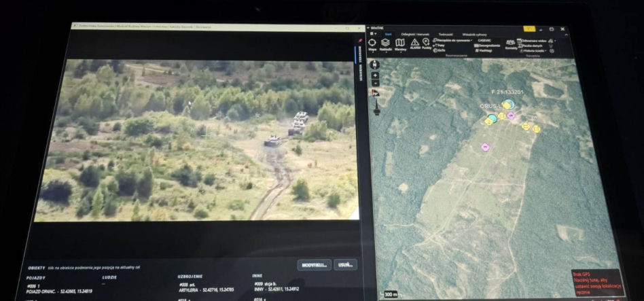Select object #009 INNY entry
The height and width of the screenshot is (301, 644).
click(275, 286)
